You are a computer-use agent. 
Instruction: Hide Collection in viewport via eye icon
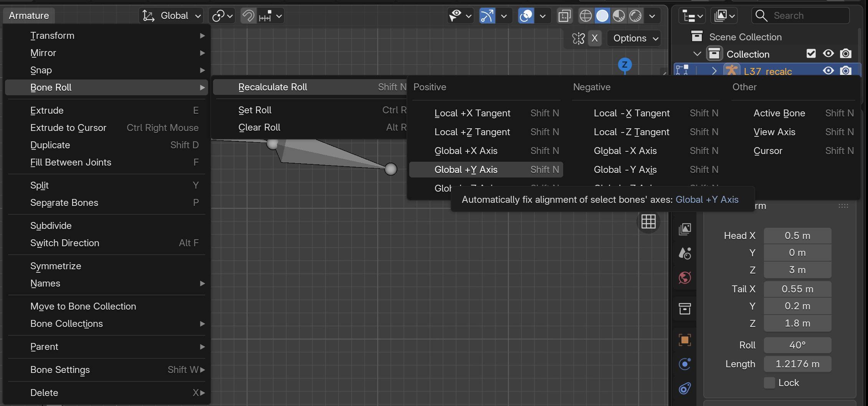click(x=828, y=53)
